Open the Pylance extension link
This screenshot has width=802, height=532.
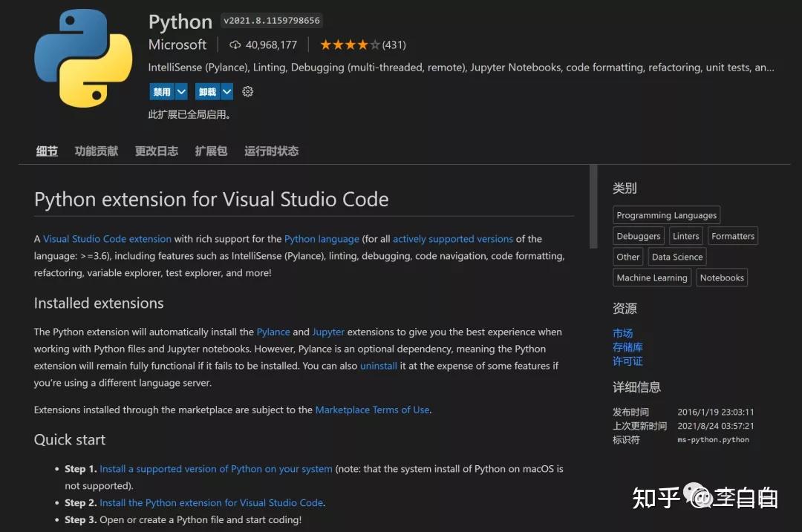coord(273,332)
